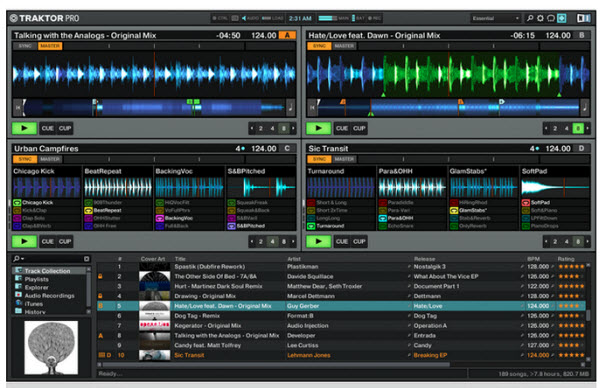The width and height of the screenshot is (600, 388).
Task: Clear the browser search field with its box icon
Action: (86, 259)
